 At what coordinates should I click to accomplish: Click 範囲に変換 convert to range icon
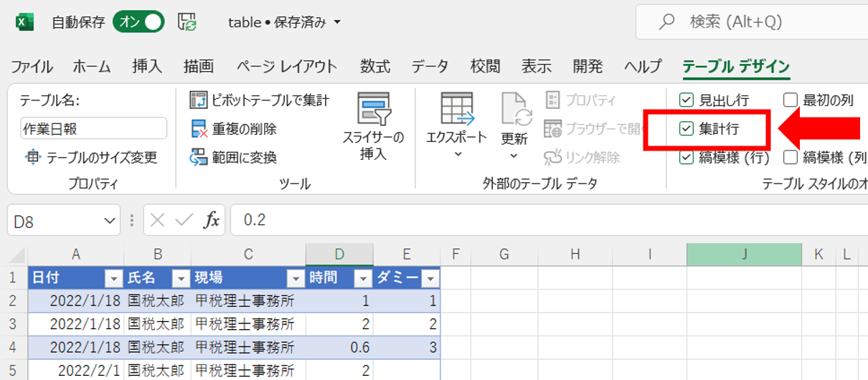coord(199,157)
